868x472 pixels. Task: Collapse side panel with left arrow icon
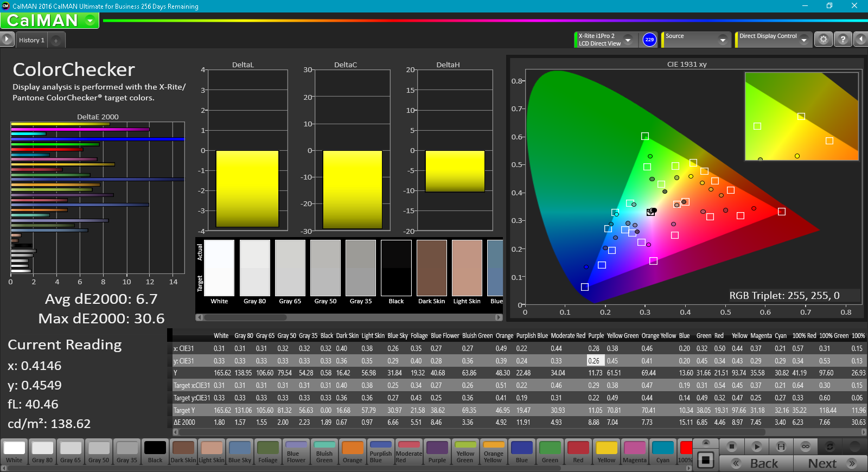pos(860,39)
